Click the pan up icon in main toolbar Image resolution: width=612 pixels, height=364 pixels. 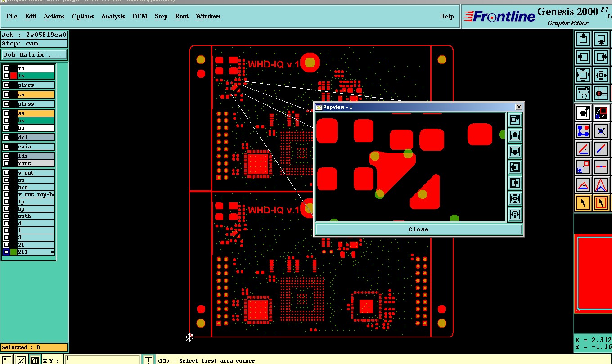[x=583, y=39]
